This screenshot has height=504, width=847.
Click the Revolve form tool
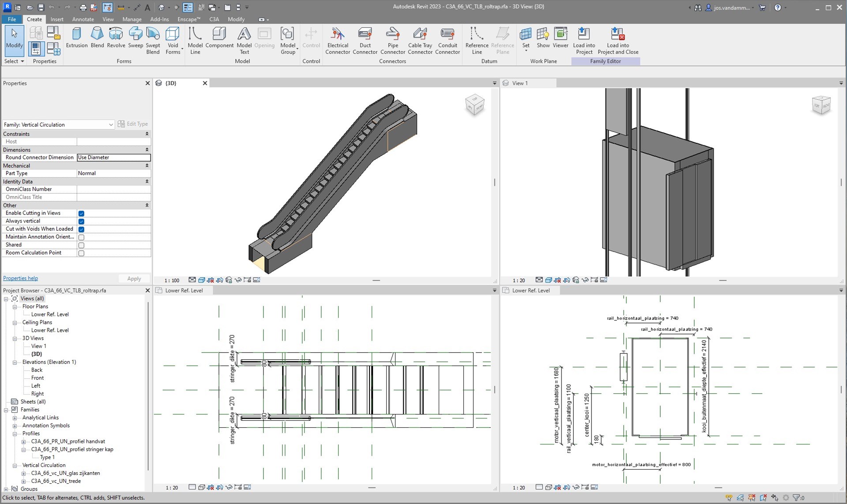(116, 38)
